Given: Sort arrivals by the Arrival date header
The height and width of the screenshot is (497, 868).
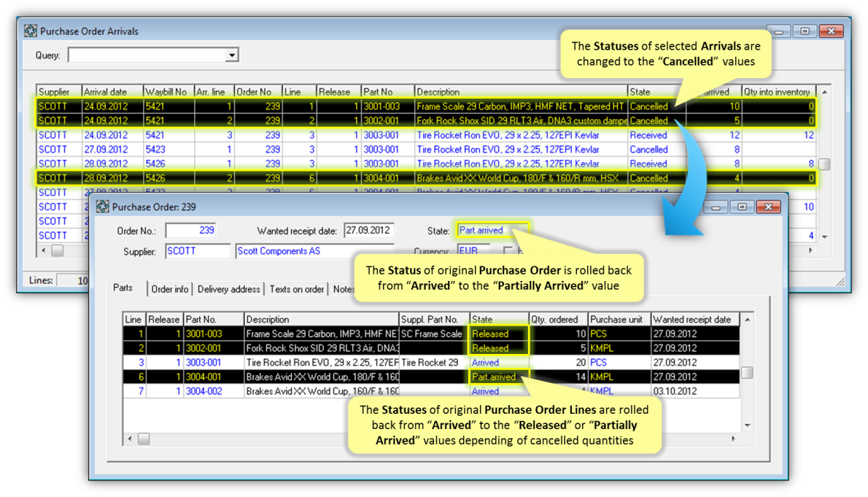Looking at the screenshot, I should click(x=112, y=92).
